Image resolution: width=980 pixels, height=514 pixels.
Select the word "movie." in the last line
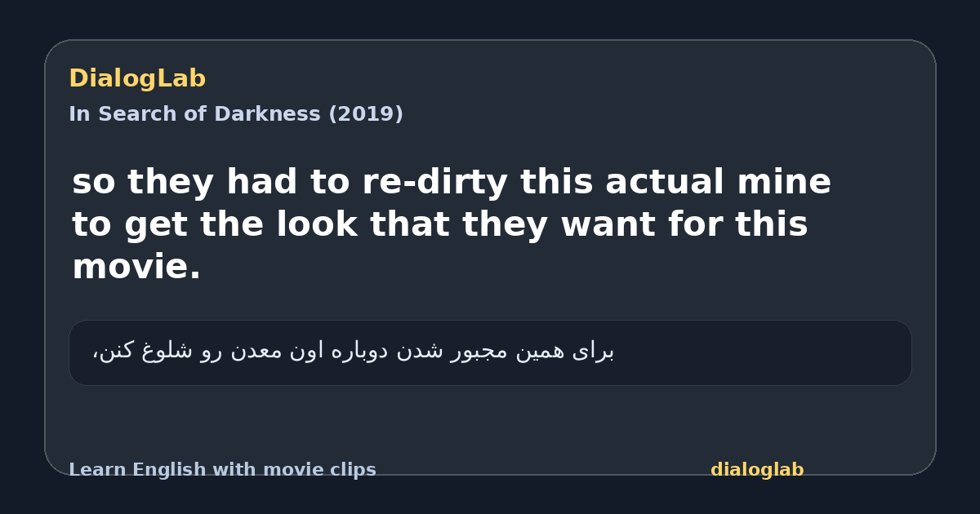136,267
